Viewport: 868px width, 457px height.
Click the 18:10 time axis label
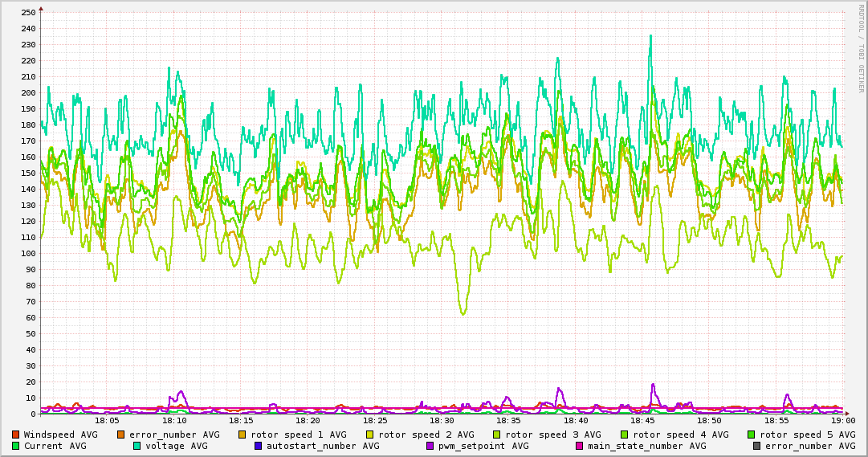click(x=173, y=422)
